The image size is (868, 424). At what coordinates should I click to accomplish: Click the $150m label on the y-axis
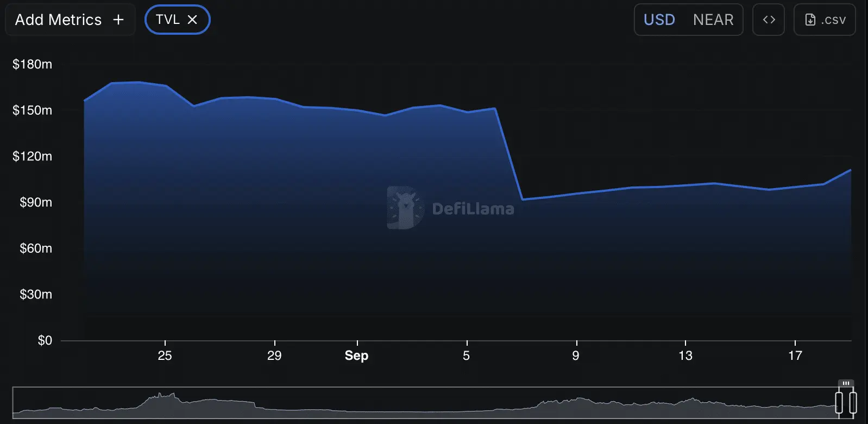click(33, 110)
